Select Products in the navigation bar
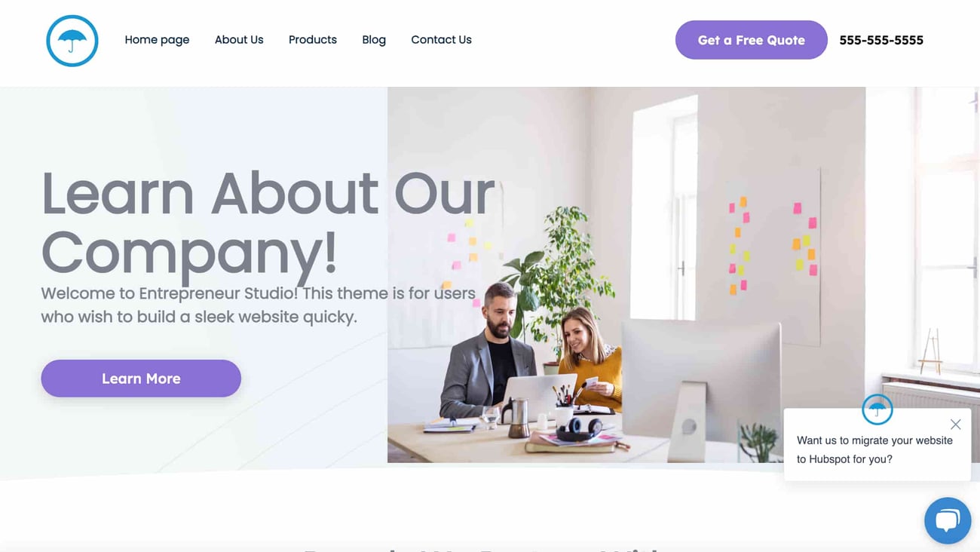Viewport: 980px width, 552px height. [313, 40]
